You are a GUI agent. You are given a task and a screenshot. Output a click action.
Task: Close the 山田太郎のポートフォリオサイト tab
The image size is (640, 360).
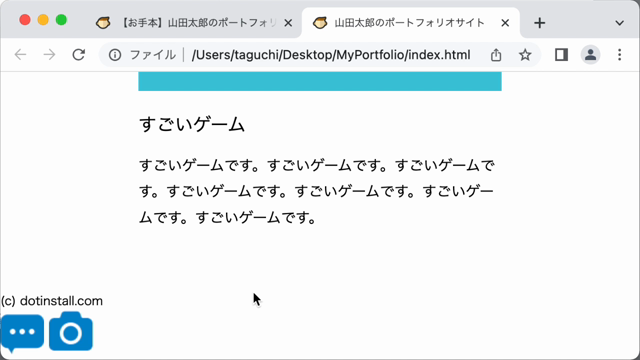coord(505,23)
